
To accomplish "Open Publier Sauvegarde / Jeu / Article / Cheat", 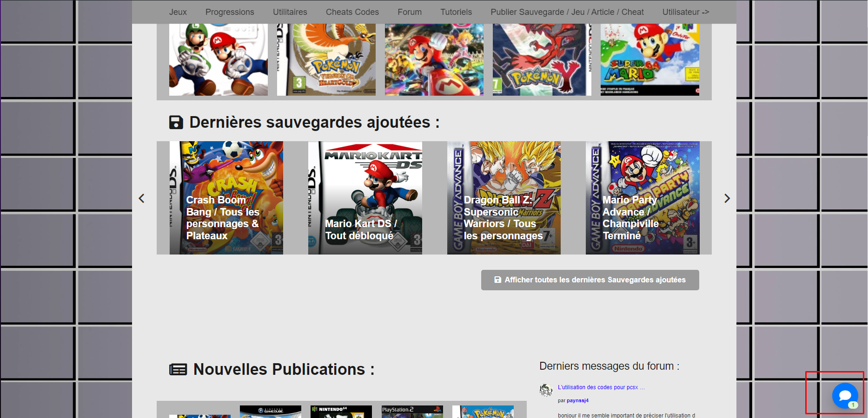I will tap(567, 12).
